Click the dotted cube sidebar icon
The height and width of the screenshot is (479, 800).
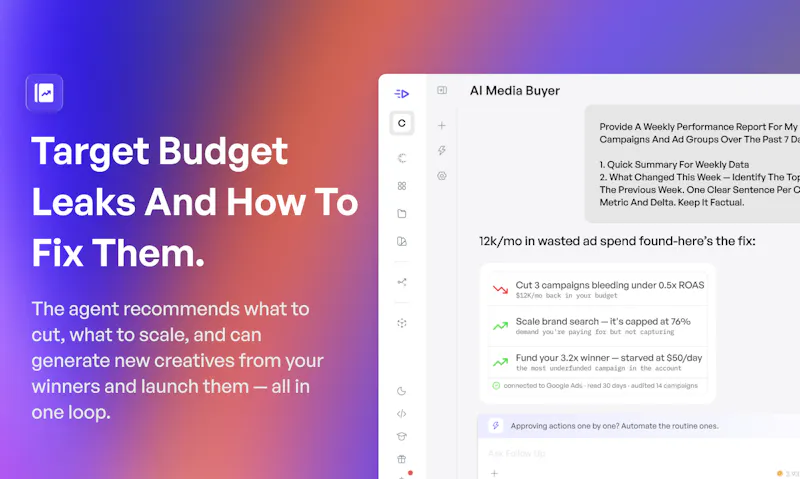(402, 323)
